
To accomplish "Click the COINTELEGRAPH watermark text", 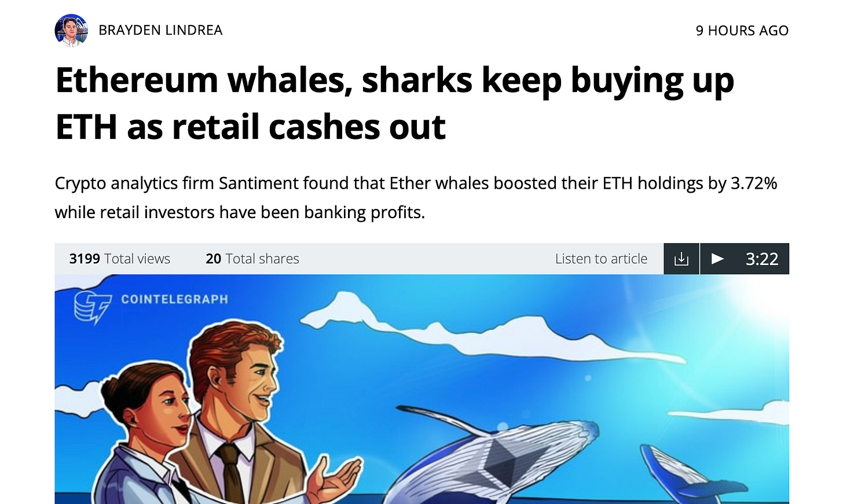I will click(174, 299).
